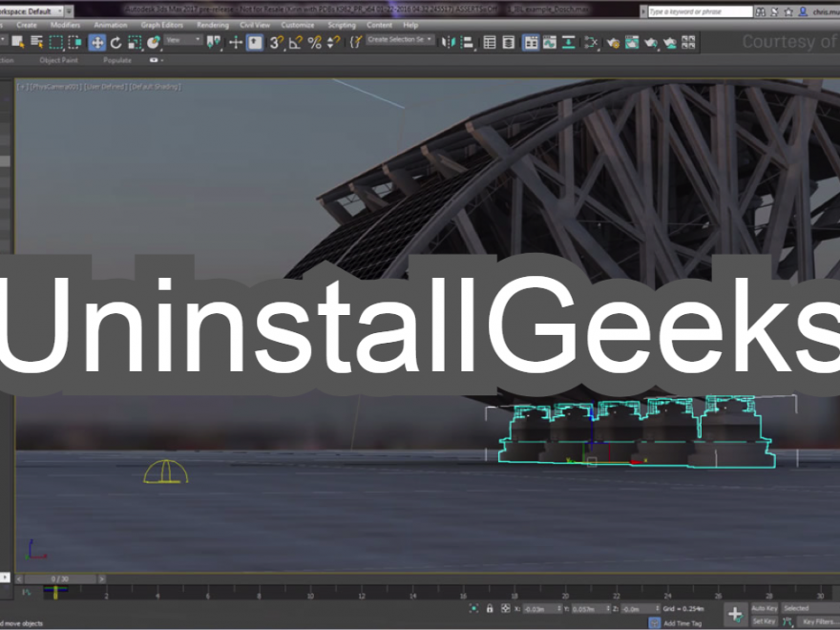Open the Help menu
Screen dimensions: 840x630
click(410, 25)
